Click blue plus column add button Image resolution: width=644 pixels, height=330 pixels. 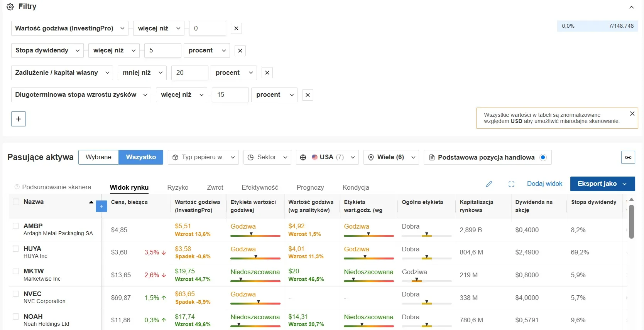pos(101,206)
